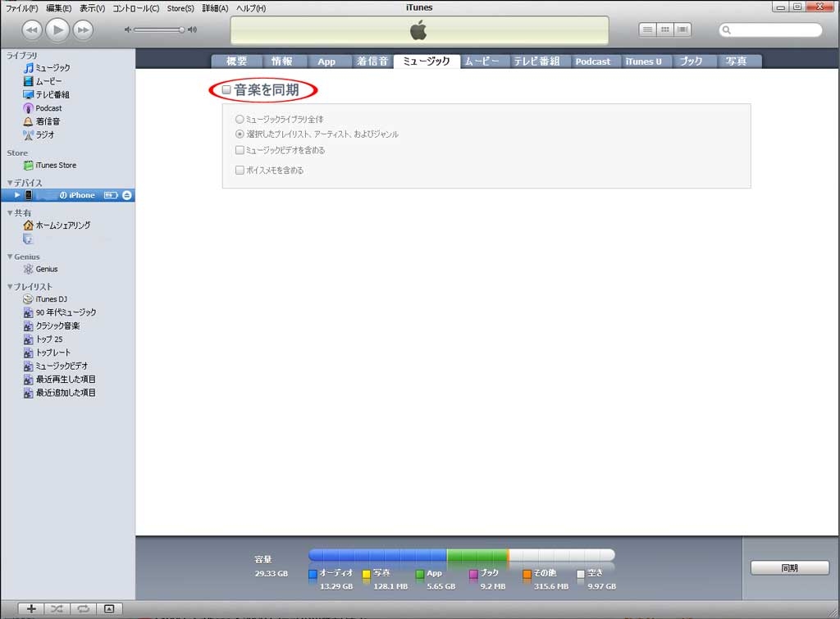Screen dimensions: 840x619
Task: Collapse the デバイス section
Action: [x=10, y=183]
